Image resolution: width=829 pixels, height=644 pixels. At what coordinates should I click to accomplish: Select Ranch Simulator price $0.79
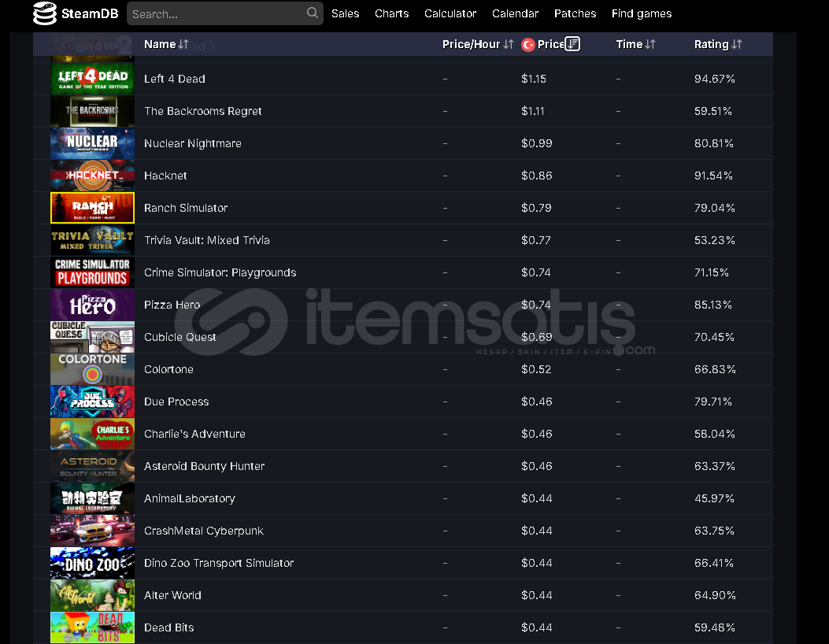[x=536, y=208]
